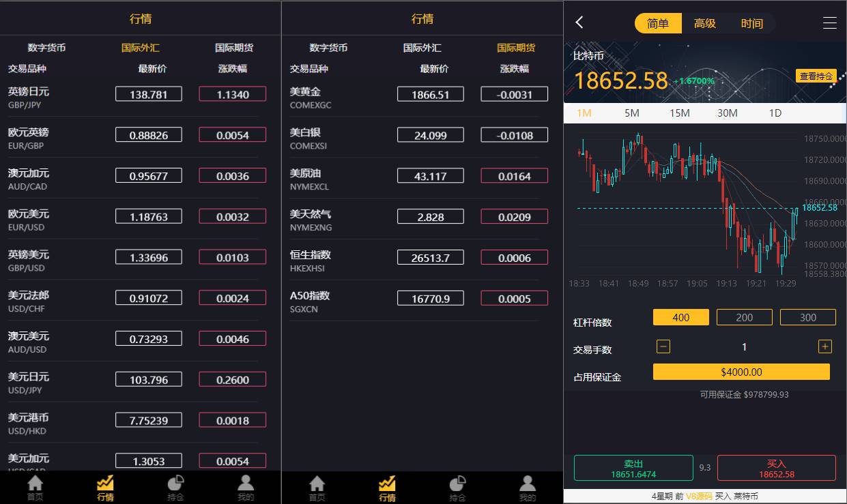Open the hamburger menu in the top right corner
Viewport: 847px width, 504px height.
pos(830,21)
